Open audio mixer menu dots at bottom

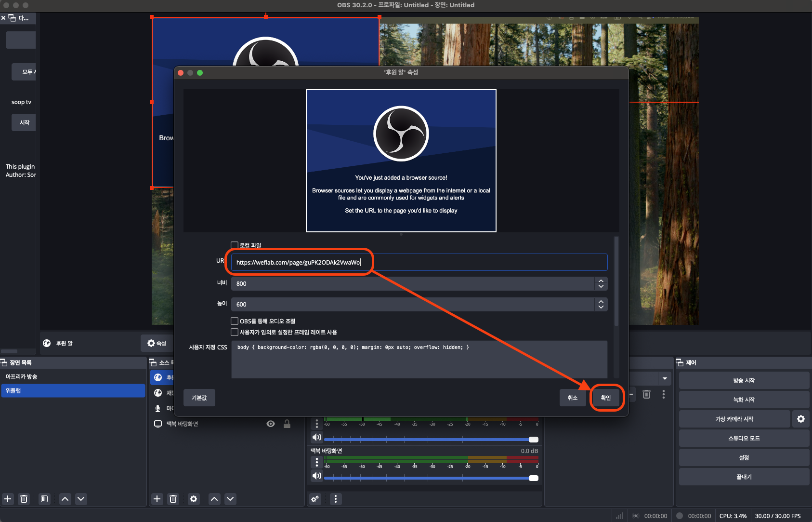point(336,499)
